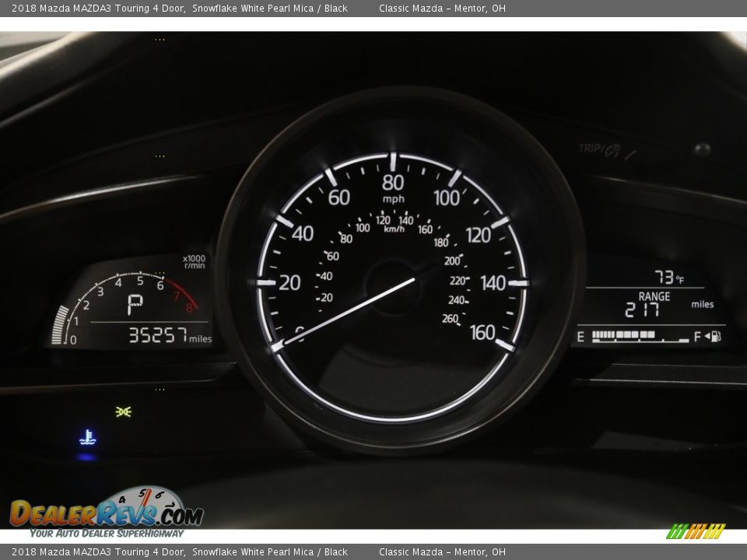Click the 160 mark on the speedometer
This screenshot has width=747, height=560.
[x=482, y=332]
